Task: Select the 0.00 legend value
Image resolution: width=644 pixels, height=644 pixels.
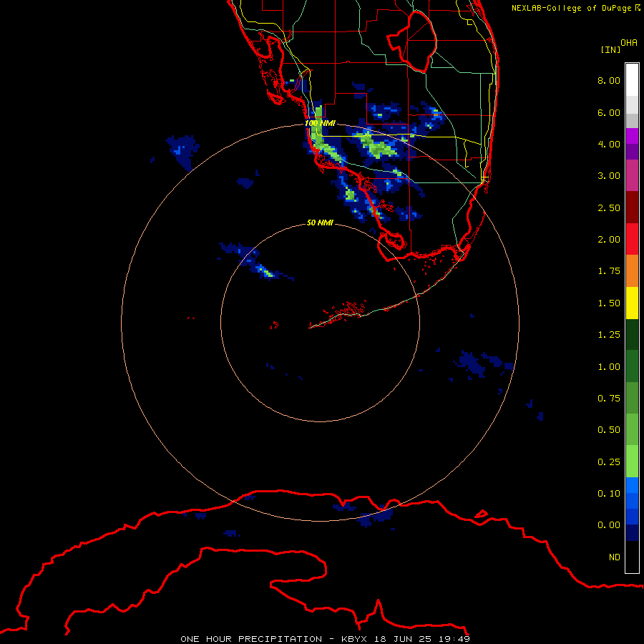Action: [x=609, y=525]
